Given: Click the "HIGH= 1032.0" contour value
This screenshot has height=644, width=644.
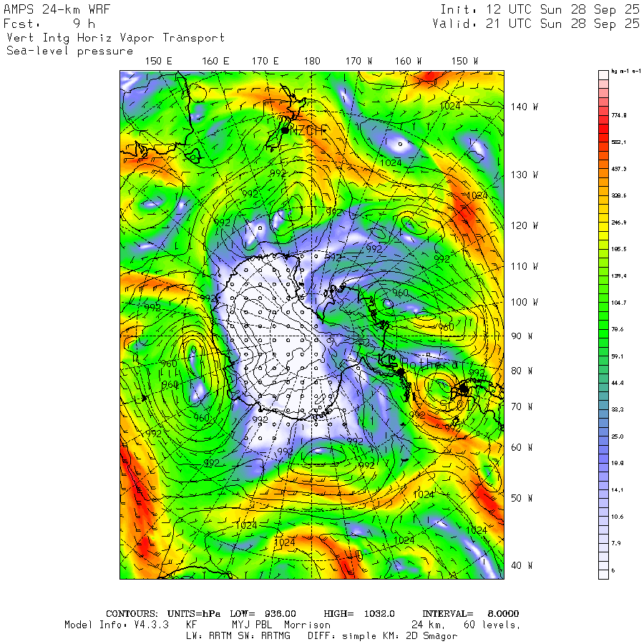Looking at the screenshot, I should pos(359,614).
